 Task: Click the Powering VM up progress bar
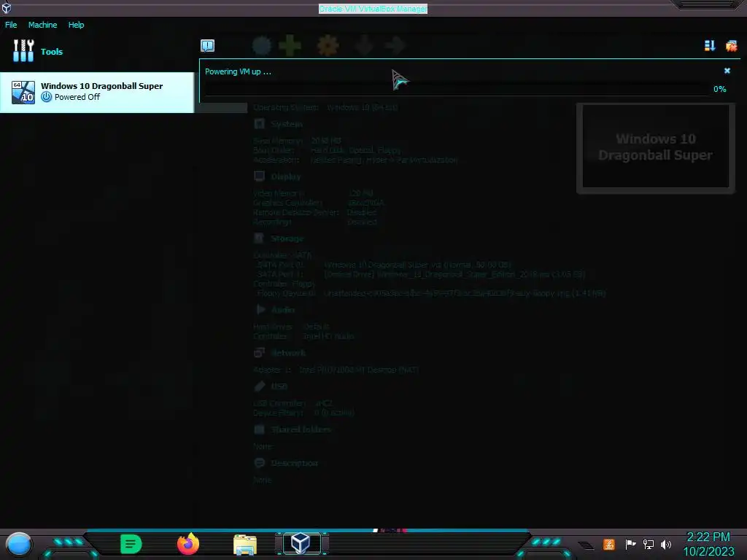point(457,89)
